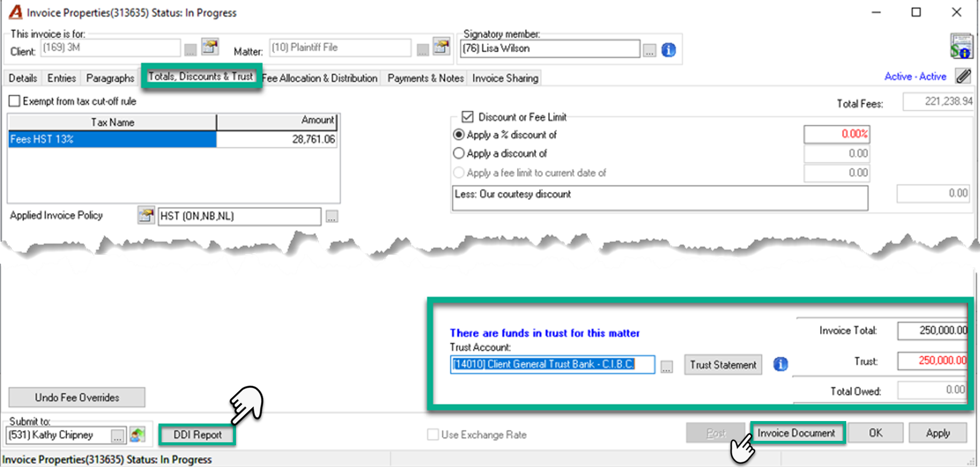
Task: Select Apply a discount of option
Action: pos(459,153)
